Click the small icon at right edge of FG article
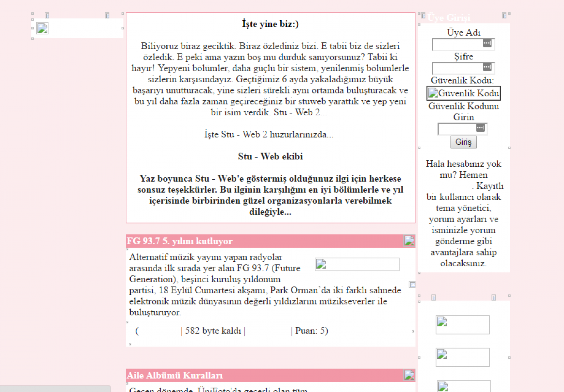Image resolution: width=564 pixels, height=392 pixels. (412, 285)
